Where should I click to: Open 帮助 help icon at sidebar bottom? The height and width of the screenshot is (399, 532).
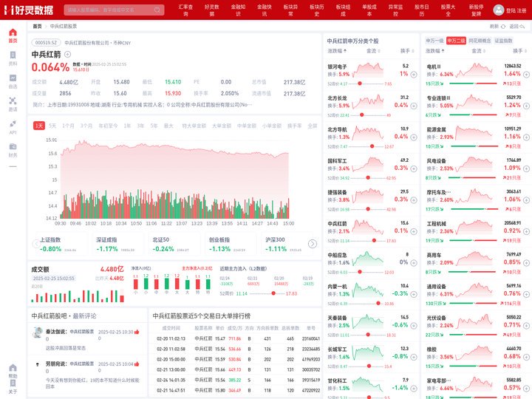tap(13, 371)
